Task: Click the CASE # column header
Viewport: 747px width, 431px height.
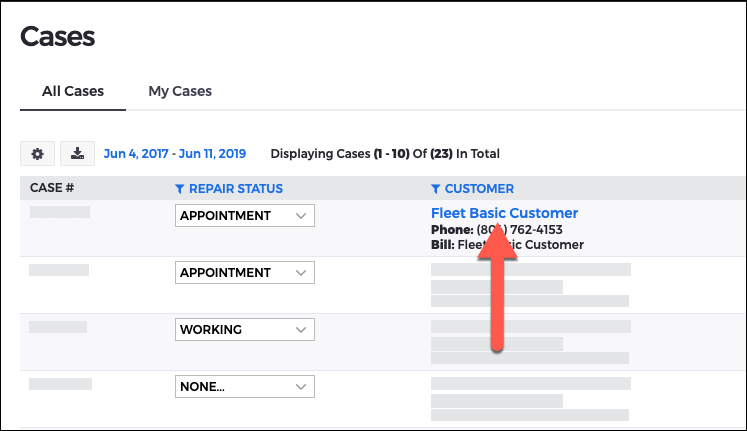Action: (x=52, y=188)
